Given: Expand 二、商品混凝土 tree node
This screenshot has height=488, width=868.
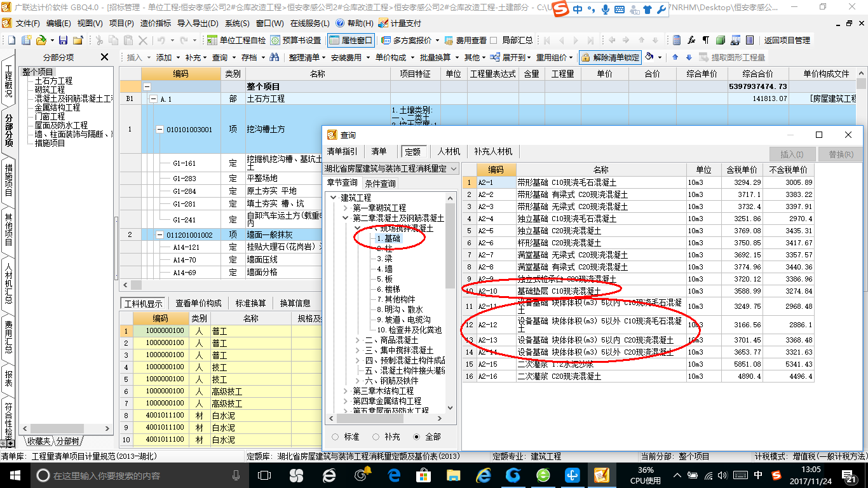Looking at the screenshot, I should click(357, 340).
